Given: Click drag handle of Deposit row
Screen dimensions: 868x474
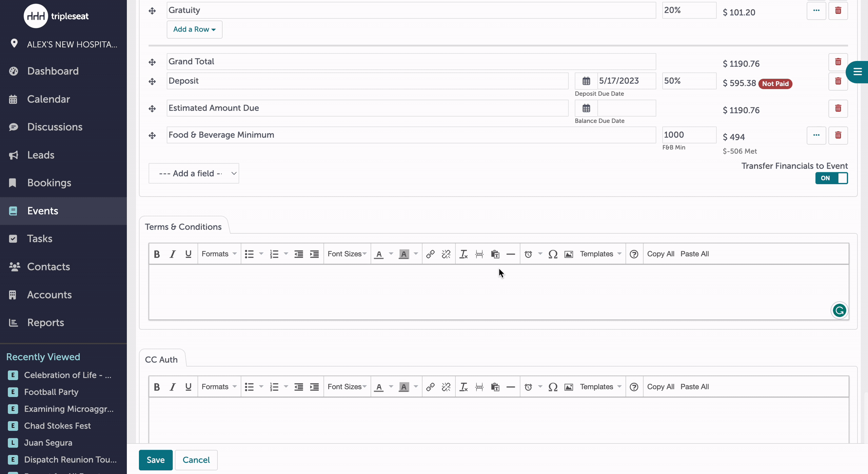Looking at the screenshot, I should point(152,81).
